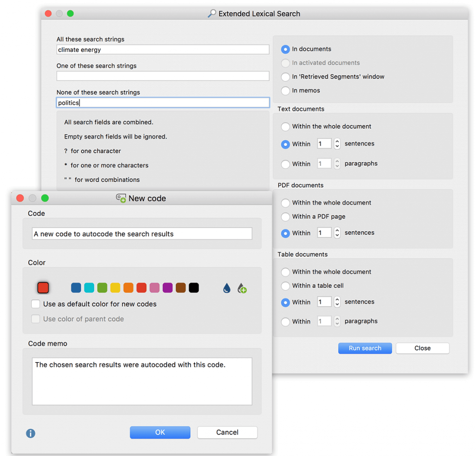Click the Cancel button in New code dialog
This screenshot has height=456, width=476.
(227, 432)
